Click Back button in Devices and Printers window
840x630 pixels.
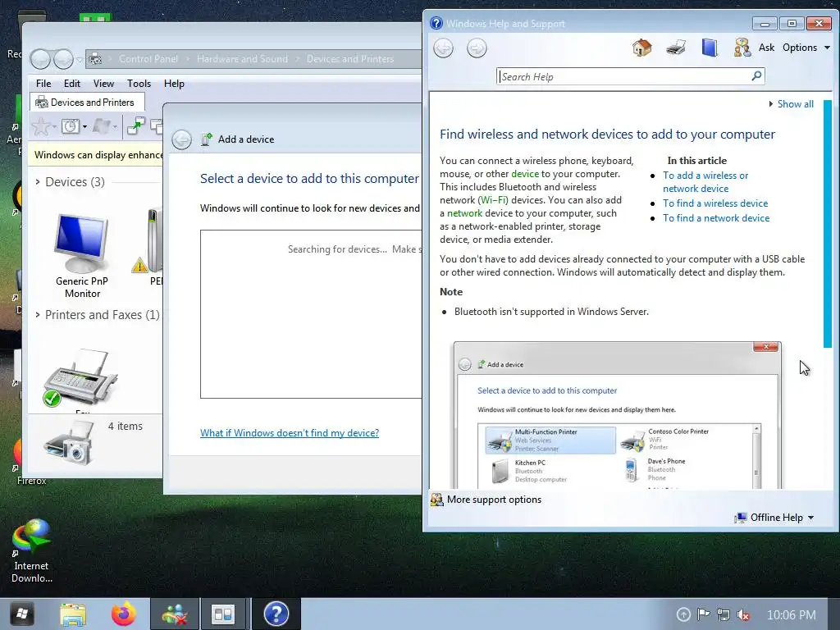tap(40, 59)
